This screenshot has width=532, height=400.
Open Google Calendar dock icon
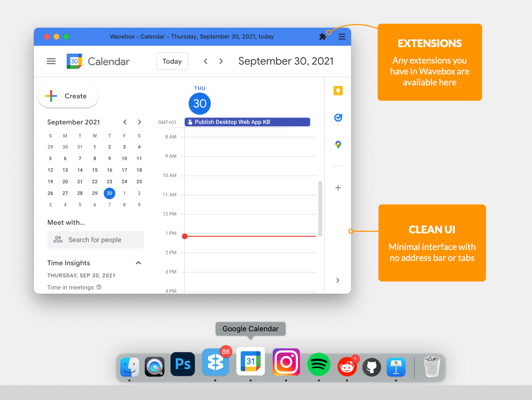pyautogui.click(x=251, y=361)
